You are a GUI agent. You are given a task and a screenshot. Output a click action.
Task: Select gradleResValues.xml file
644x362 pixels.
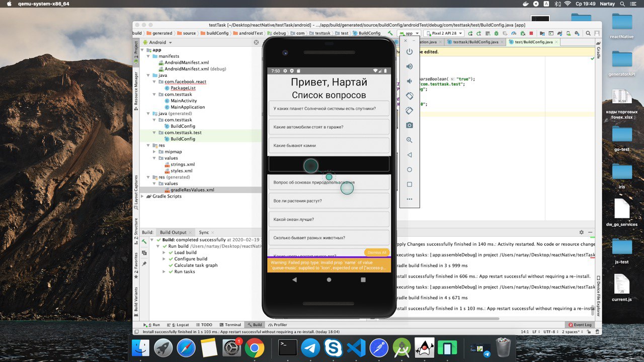[x=189, y=190]
